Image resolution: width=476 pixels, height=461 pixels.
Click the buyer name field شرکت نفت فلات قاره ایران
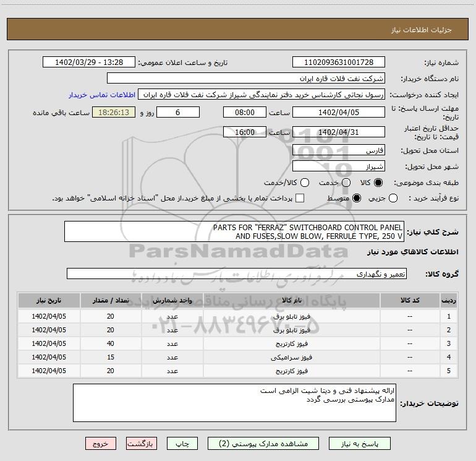[x=246, y=79]
